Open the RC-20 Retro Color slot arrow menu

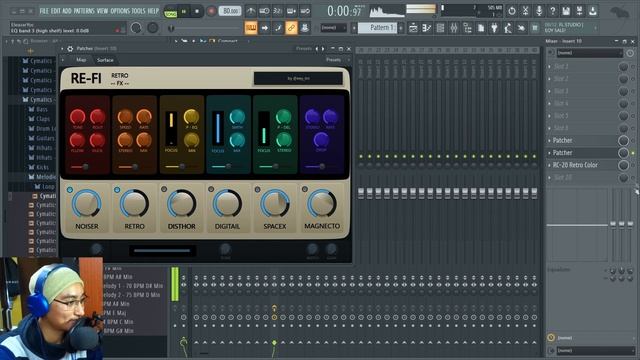[549, 165]
